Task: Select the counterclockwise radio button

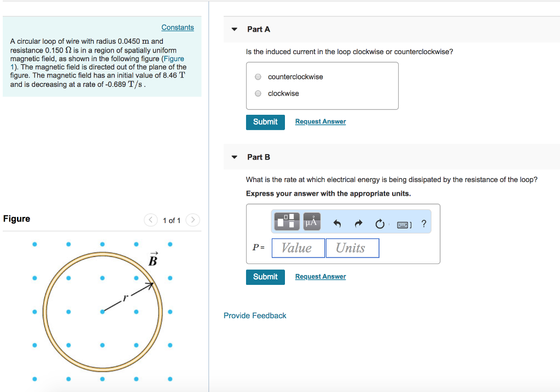Action: pyautogui.click(x=258, y=77)
